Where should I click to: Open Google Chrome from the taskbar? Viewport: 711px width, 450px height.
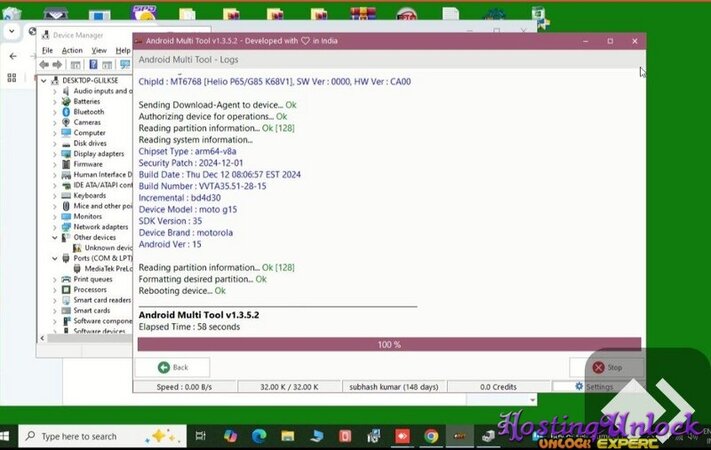coord(431,436)
